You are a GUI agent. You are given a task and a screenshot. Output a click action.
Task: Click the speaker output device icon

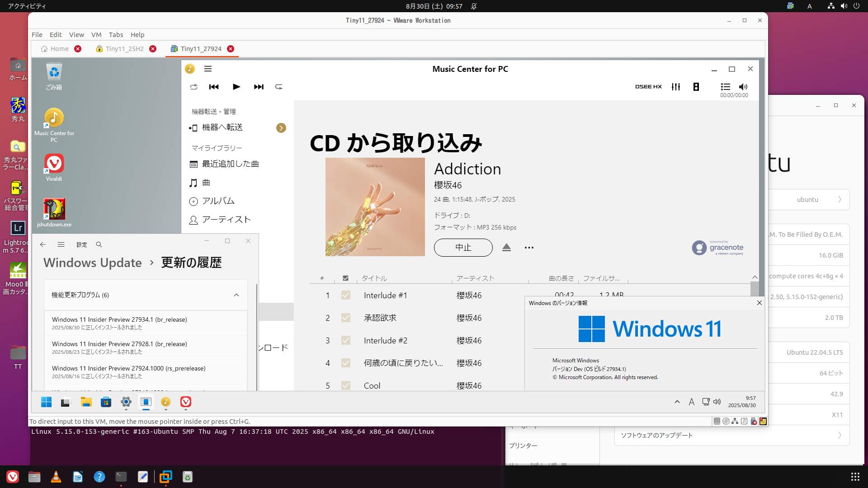pyautogui.click(x=696, y=87)
